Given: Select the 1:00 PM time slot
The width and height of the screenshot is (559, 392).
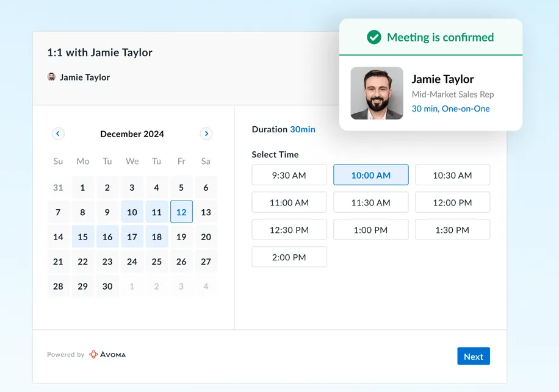Looking at the screenshot, I should 371,230.
